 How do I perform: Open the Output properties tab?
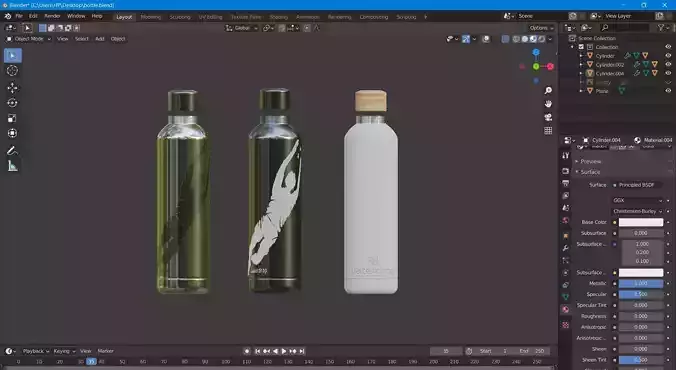point(566,183)
